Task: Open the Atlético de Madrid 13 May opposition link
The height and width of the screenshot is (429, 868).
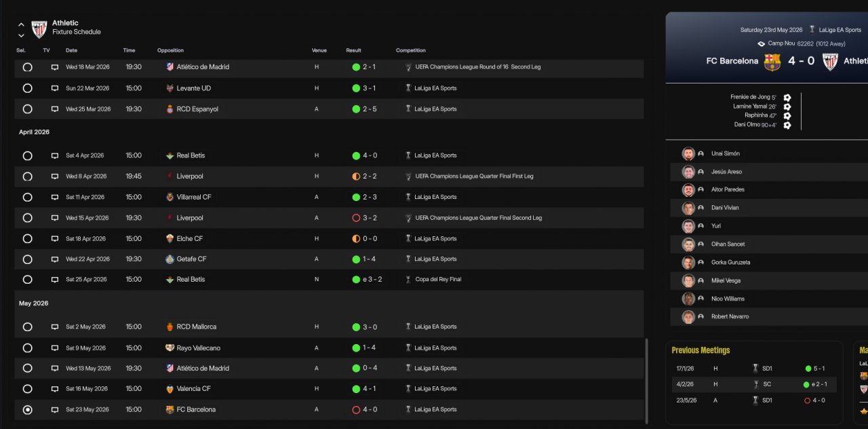Action: click(x=203, y=368)
